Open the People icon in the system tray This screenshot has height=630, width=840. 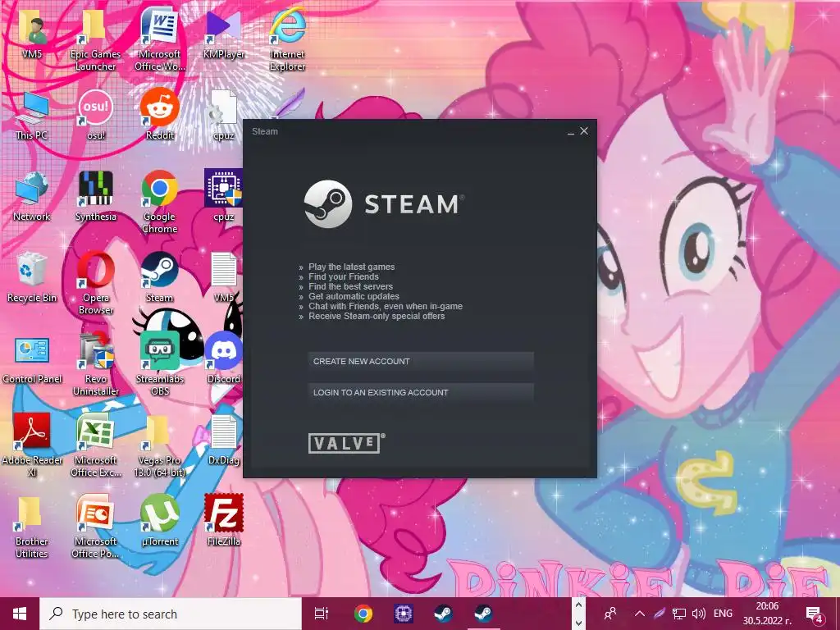(609, 614)
